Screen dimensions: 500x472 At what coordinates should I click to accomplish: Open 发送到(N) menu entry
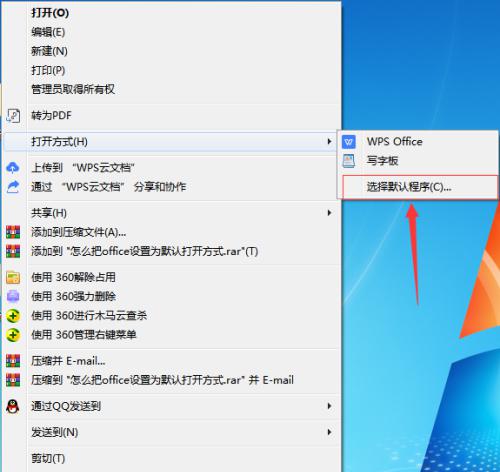(171, 432)
